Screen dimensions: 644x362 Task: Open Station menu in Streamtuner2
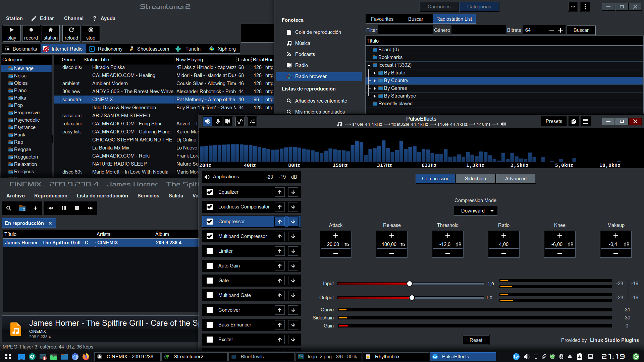[14, 18]
